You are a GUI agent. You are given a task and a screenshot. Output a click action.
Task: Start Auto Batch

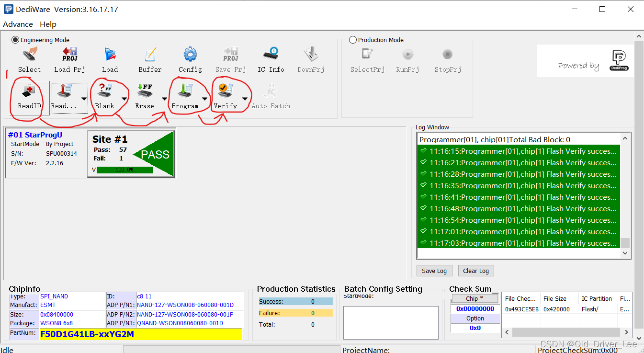pyautogui.click(x=271, y=98)
